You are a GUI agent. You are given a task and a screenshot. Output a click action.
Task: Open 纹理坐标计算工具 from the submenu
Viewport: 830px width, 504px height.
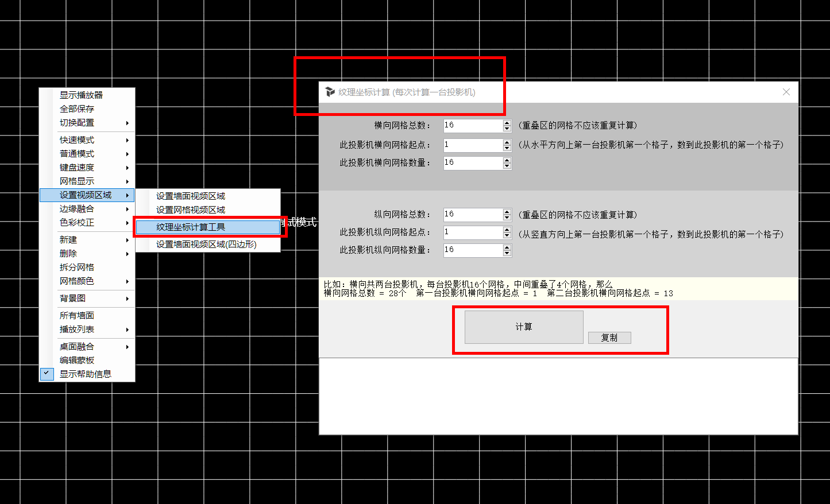[208, 227]
